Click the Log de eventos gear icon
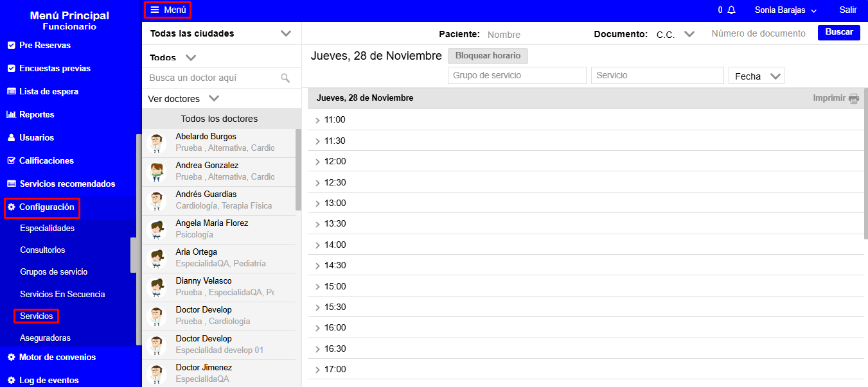This screenshot has width=868, height=387. point(11,381)
